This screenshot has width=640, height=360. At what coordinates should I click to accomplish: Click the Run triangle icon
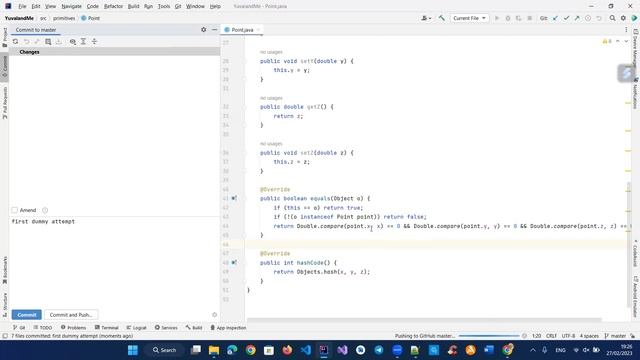click(x=497, y=18)
